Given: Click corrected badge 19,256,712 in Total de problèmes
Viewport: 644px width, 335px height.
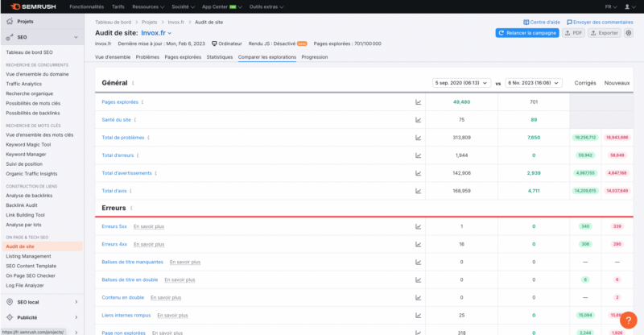Looking at the screenshot, I should click(x=585, y=138).
